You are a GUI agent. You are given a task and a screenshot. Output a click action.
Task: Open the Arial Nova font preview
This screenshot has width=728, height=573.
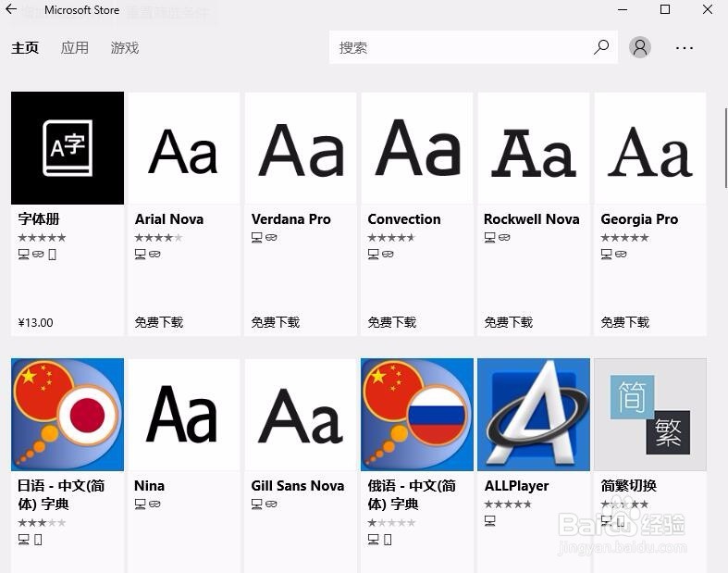coord(184,148)
